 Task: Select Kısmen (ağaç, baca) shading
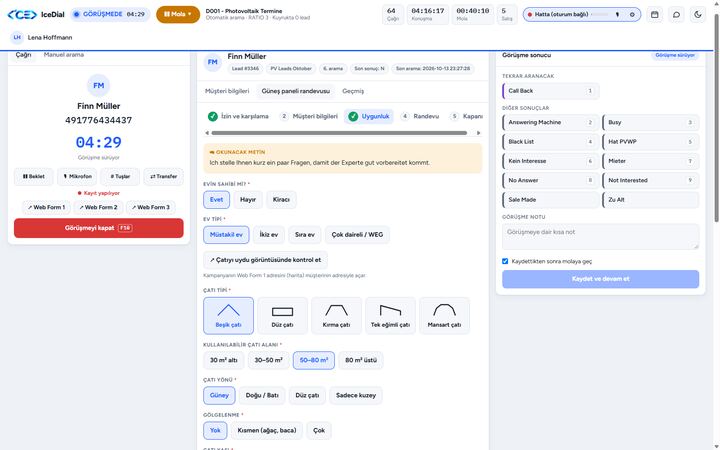click(267, 431)
